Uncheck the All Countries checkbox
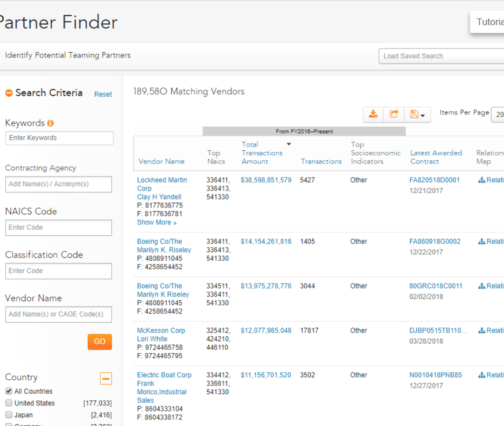504x426 pixels. click(9, 391)
